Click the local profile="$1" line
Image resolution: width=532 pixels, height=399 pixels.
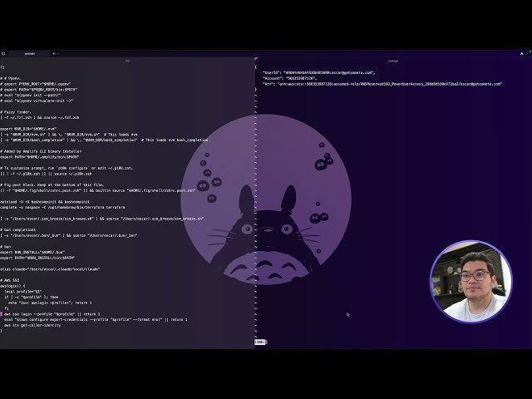coord(22,292)
